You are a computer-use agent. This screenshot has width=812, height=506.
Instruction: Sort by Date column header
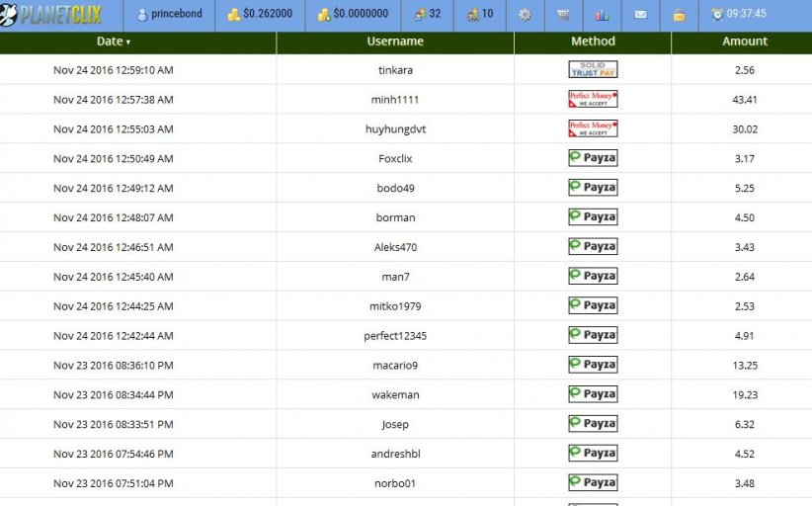[x=114, y=42]
